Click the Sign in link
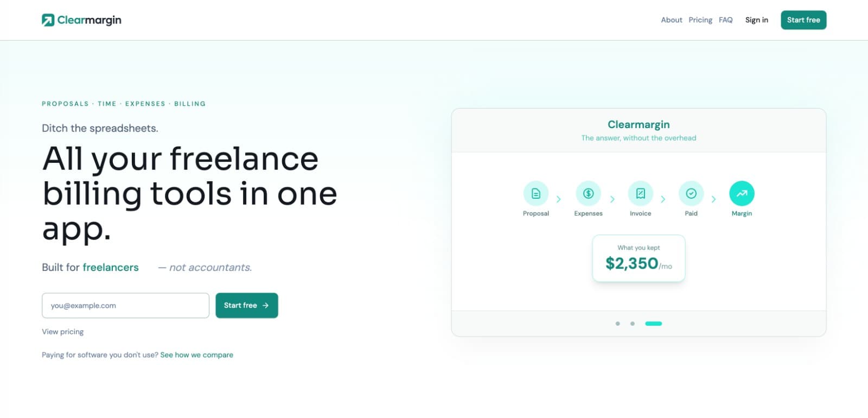This screenshot has width=868, height=418. (x=756, y=20)
